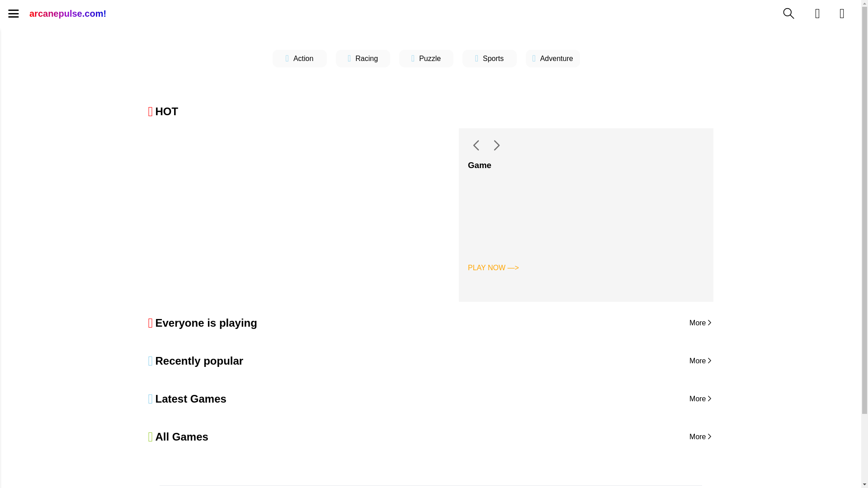
Task: Show next HOT carousel slide
Action: point(496,145)
